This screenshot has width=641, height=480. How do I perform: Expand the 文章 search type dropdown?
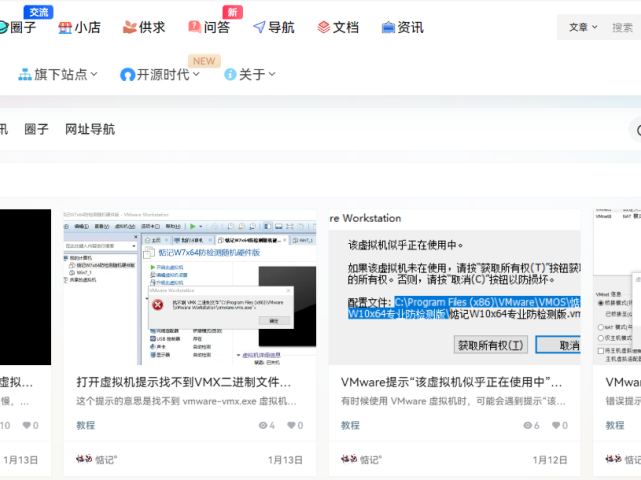point(583,27)
